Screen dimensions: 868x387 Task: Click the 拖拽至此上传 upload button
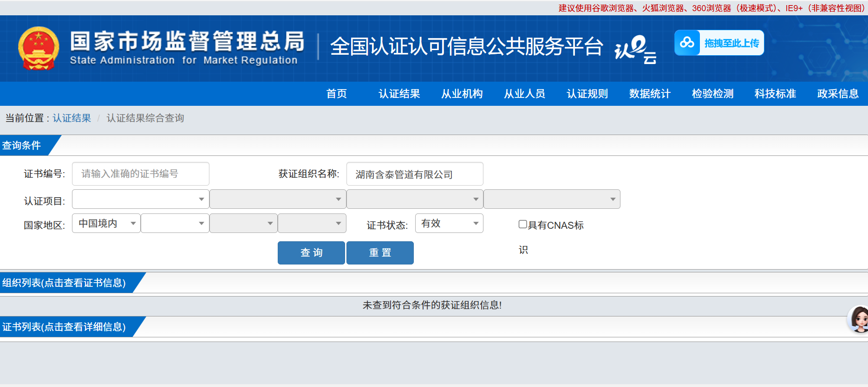coord(719,43)
